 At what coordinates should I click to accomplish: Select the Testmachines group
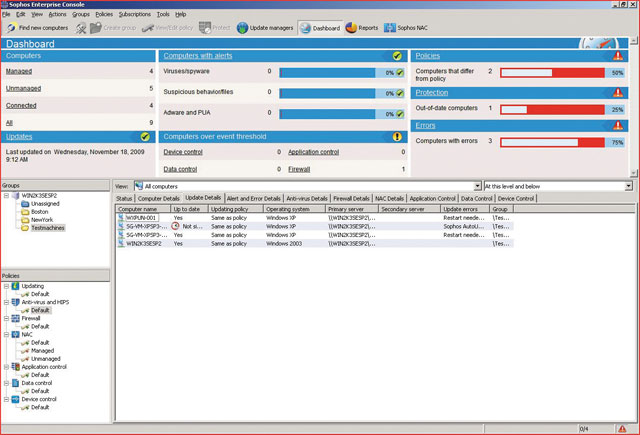point(48,228)
